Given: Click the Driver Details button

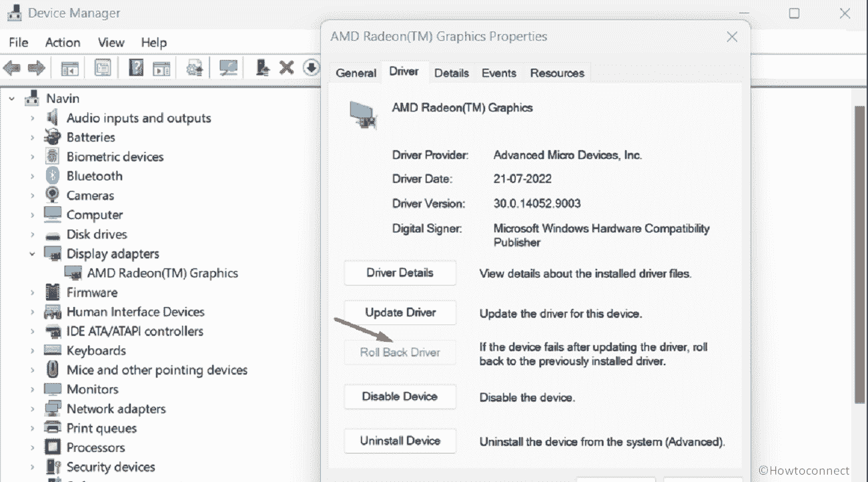Looking at the screenshot, I should 400,272.
